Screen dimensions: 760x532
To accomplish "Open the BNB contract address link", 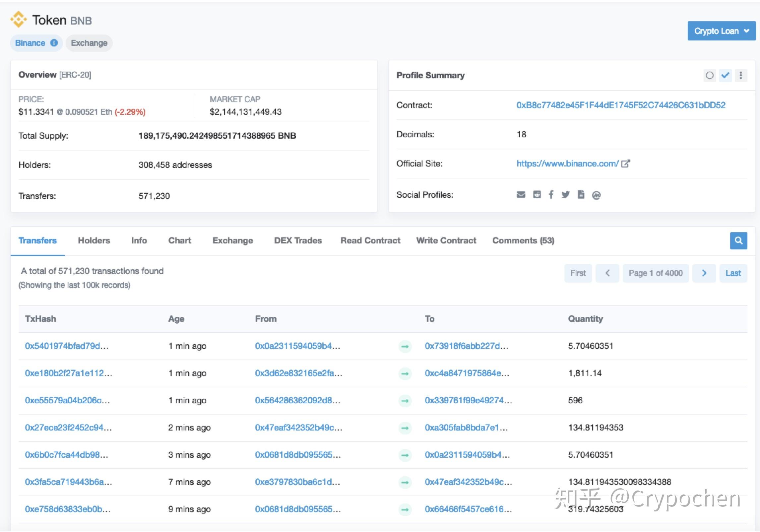I will click(621, 105).
